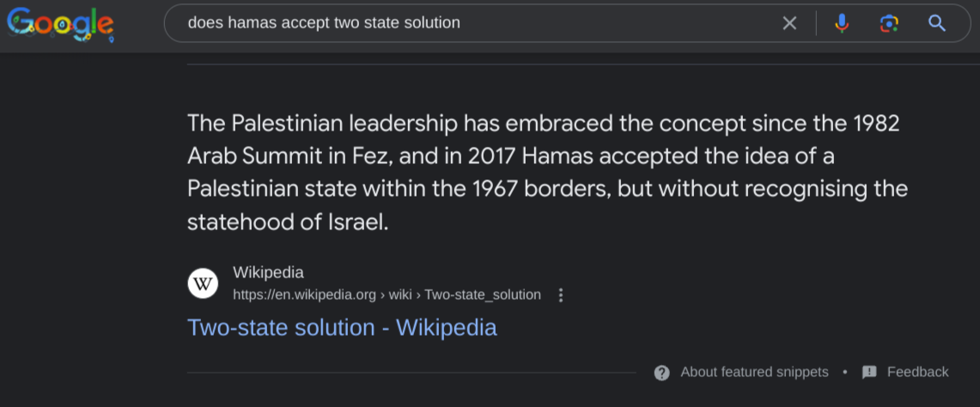Clear the search query with the X
Viewport: 980px width, 407px height.
789,23
